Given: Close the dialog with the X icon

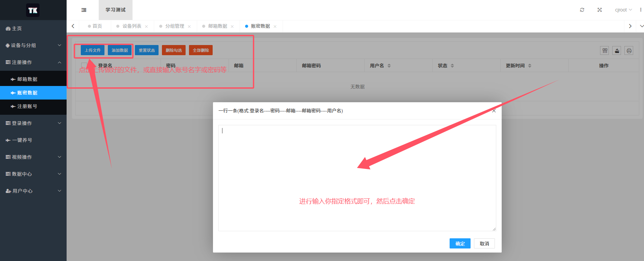Looking at the screenshot, I should point(494,111).
